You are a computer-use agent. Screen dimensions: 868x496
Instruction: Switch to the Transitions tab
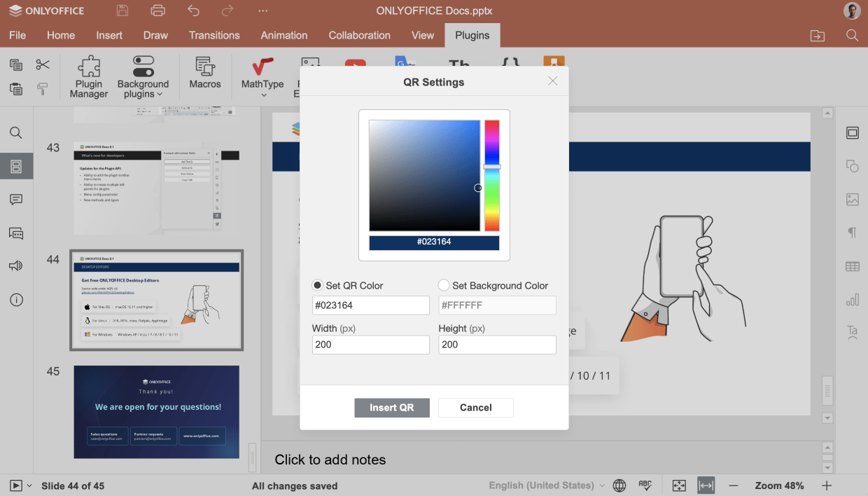point(214,35)
